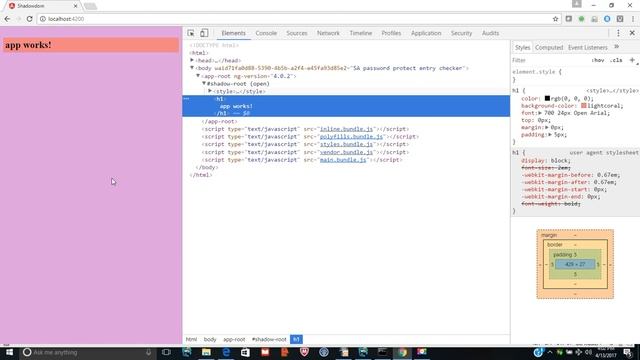The width and height of the screenshot is (640, 360).
Task: Toggle the :hov element state pane
Action: 598,60
